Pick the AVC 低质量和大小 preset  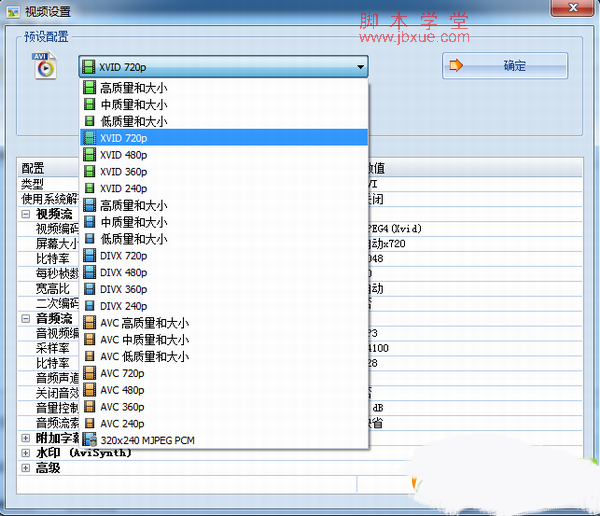[224, 356]
